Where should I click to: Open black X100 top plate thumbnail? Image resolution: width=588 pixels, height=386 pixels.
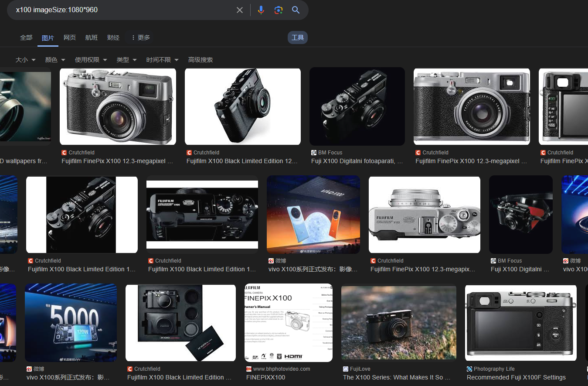point(202,215)
